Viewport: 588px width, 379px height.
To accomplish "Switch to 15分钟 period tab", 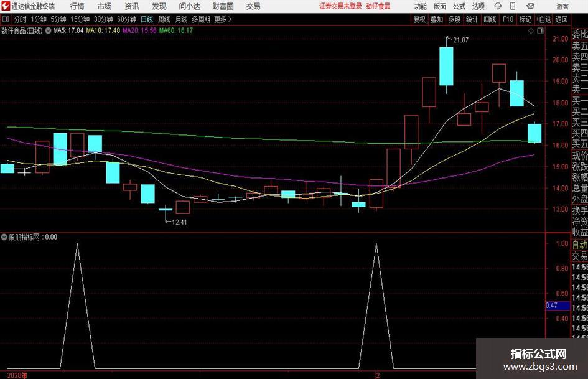I will point(80,19).
